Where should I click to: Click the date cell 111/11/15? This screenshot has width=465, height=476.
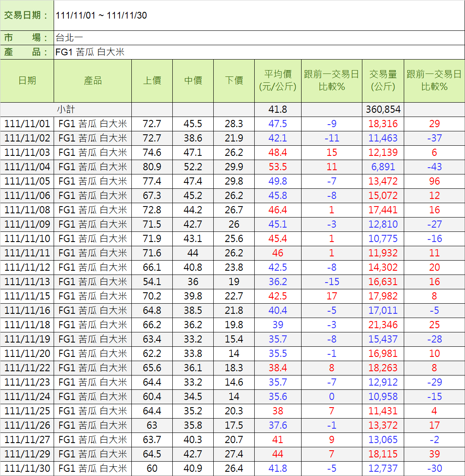27,296
